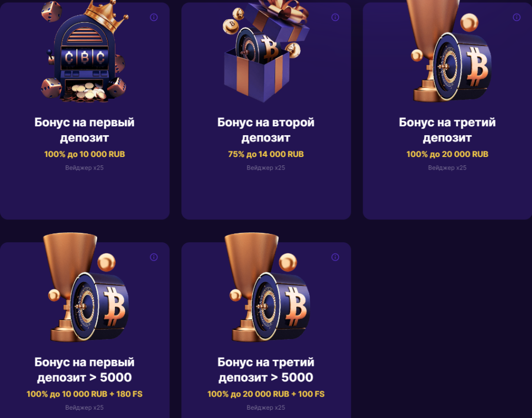532x418 pixels.
Task: Select the '75% до 14 000 RUB' offer text
Action: [265, 154]
